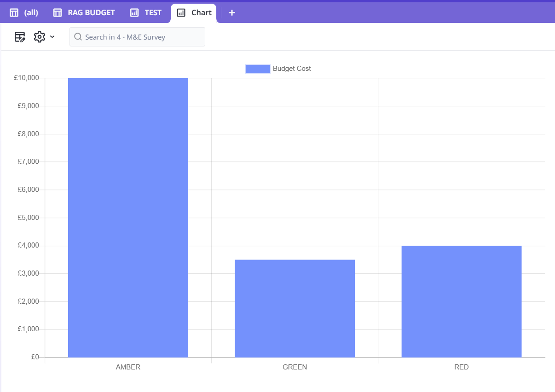The width and height of the screenshot is (555, 392).
Task: Open the RAG BUDGET tab
Action: click(91, 13)
